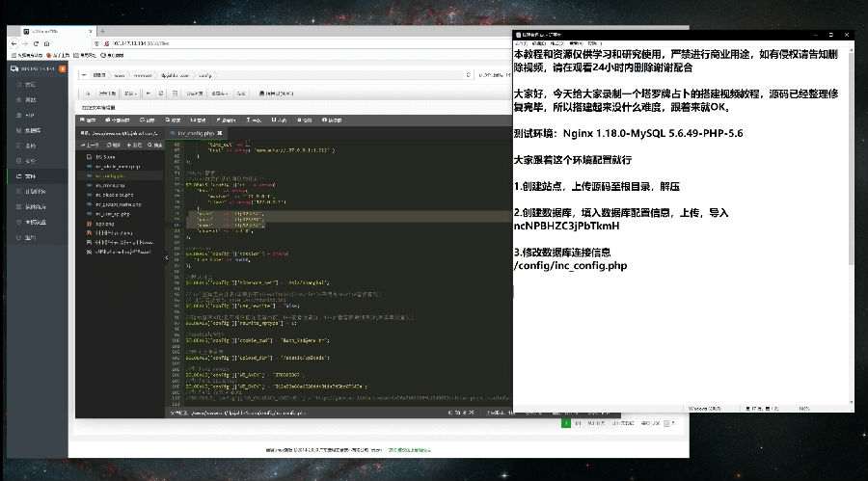Open DS_Store file in the file tree
Screen dimensions: 868x481
[104, 155]
